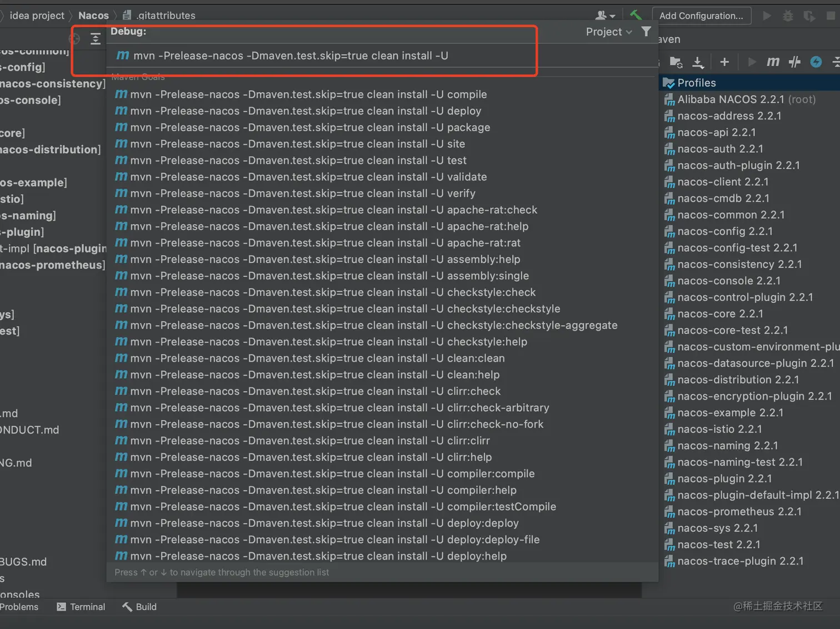Choose the suggestion ending in '-U test'

click(x=382, y=161)
